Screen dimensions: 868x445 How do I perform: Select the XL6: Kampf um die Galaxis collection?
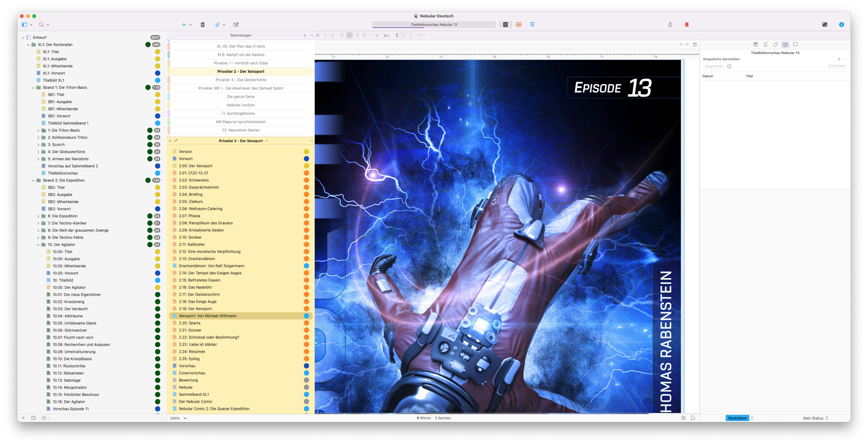coord(240,55)
